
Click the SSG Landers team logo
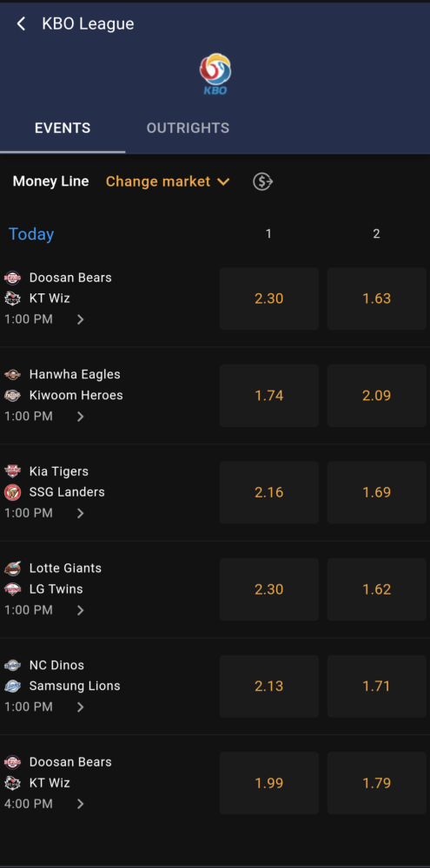pyautogui.click(x=12, y=492)
